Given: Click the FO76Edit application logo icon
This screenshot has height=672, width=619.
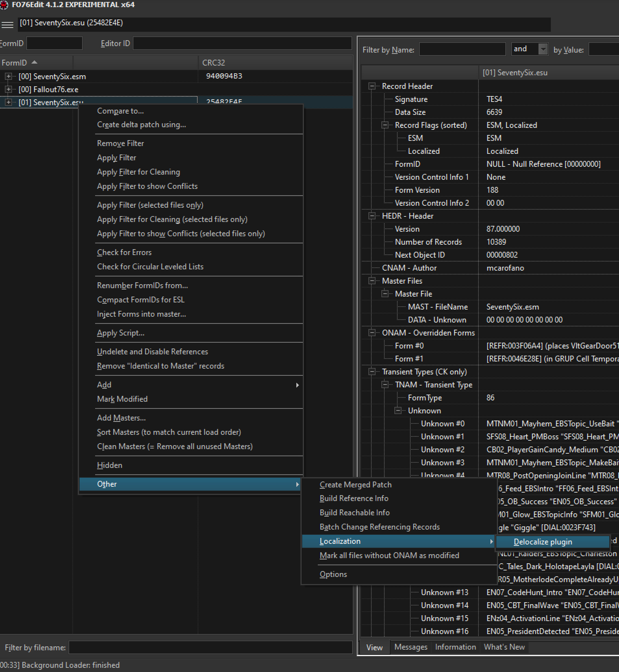Looking at the screenshot, I should [4, 5].
